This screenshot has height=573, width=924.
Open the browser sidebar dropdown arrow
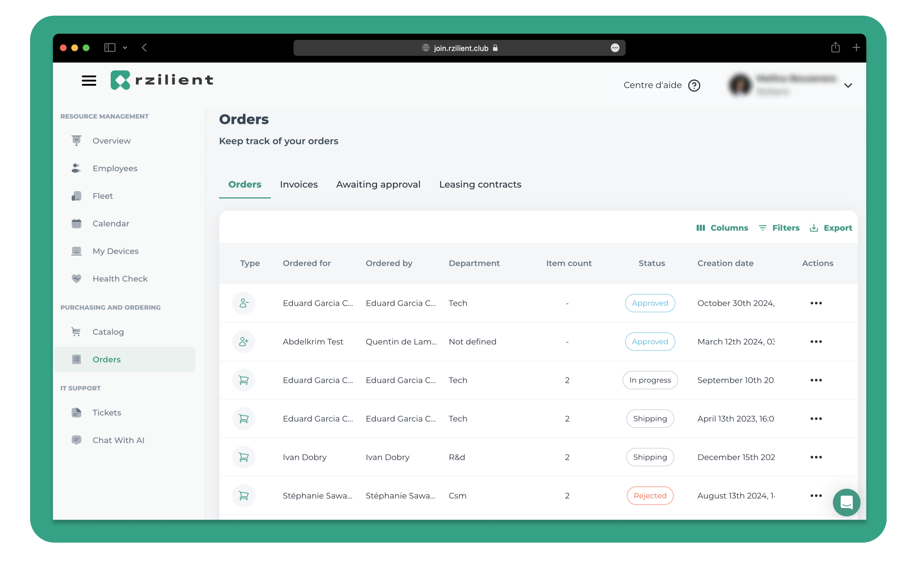(x=125, y=48)
